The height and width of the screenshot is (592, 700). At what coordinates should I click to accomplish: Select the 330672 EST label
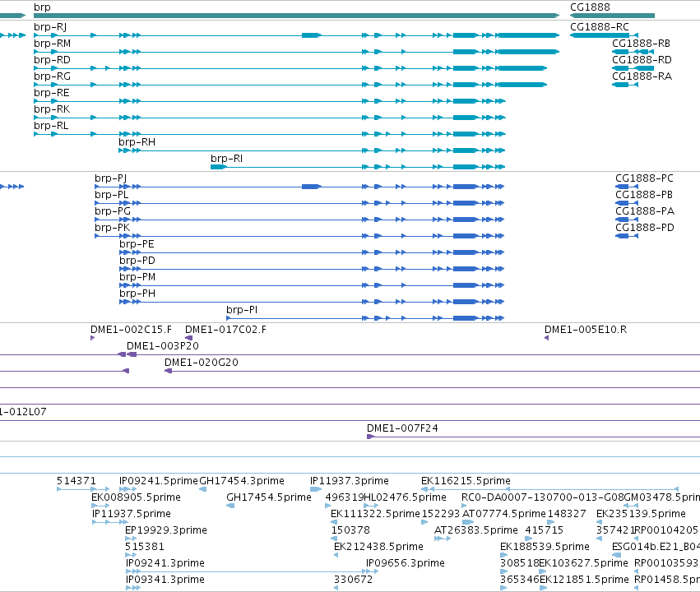click(x=353, y=580)
